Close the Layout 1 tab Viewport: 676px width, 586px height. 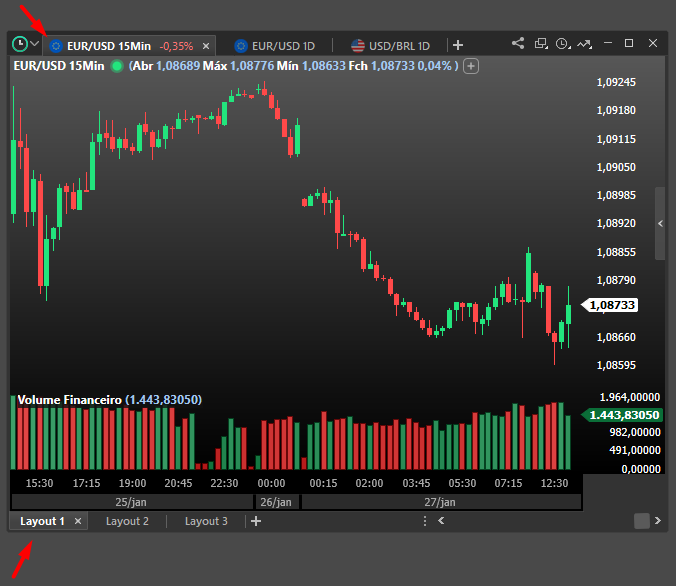(78, 521)
